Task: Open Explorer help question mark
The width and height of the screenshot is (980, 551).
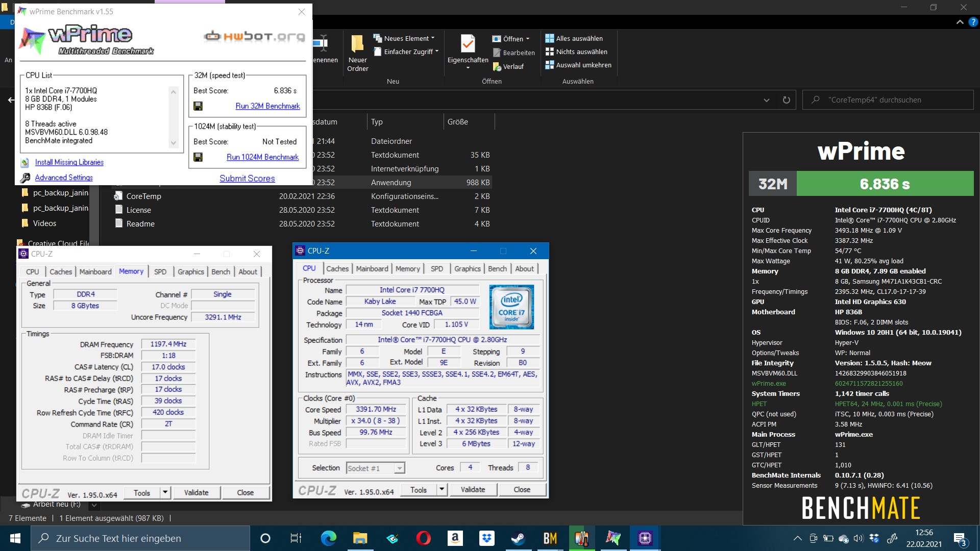Action: 973,22
